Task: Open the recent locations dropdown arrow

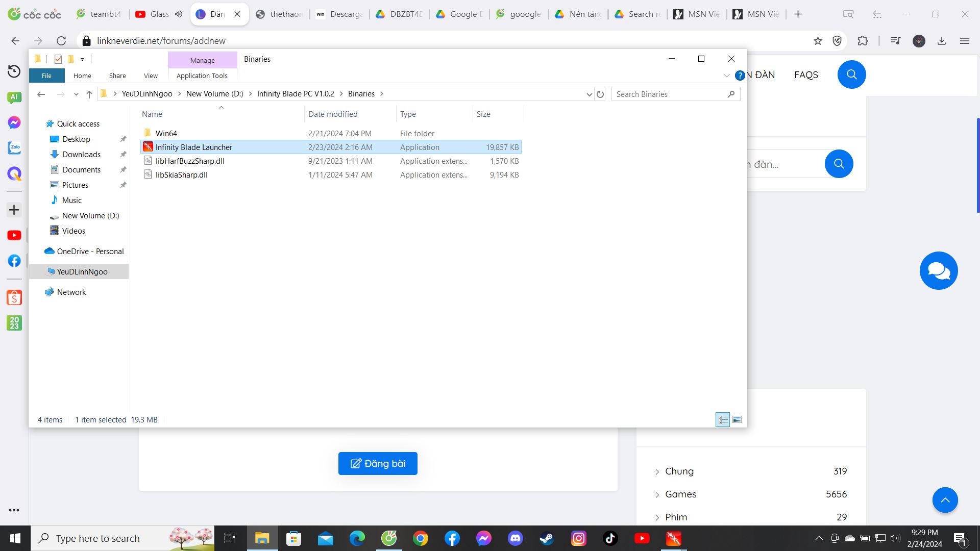Action: [76, 94]
